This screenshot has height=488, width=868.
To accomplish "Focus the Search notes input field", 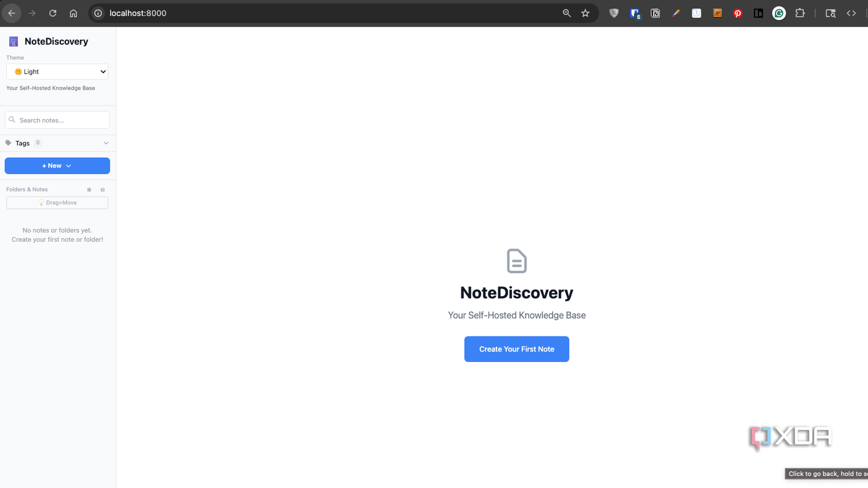I will click(x=57, y=120).
